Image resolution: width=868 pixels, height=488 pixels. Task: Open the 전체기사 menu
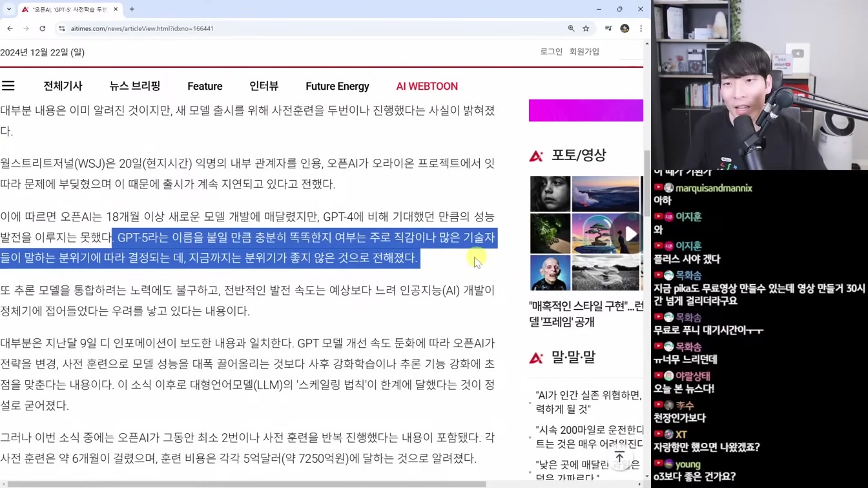click(x=63, y=86)
